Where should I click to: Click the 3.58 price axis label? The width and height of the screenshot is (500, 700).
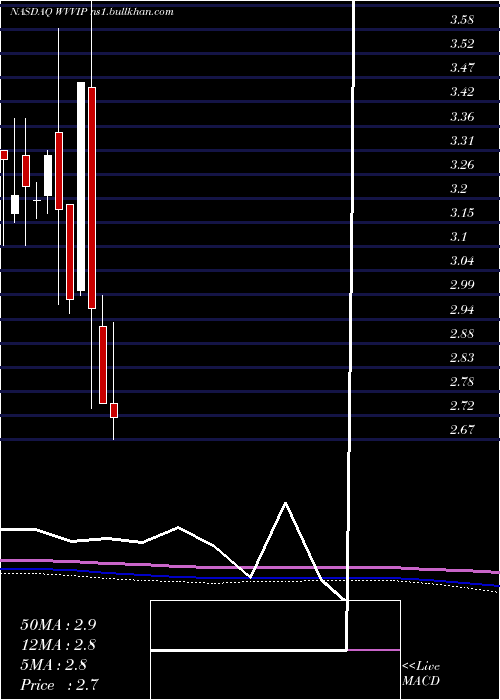click(462, 20)
